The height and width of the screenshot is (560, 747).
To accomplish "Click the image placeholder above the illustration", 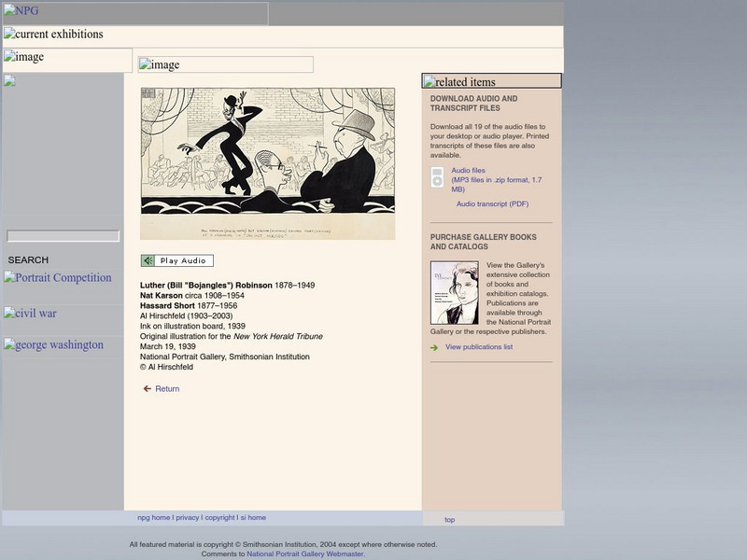I will click(225, 64).
